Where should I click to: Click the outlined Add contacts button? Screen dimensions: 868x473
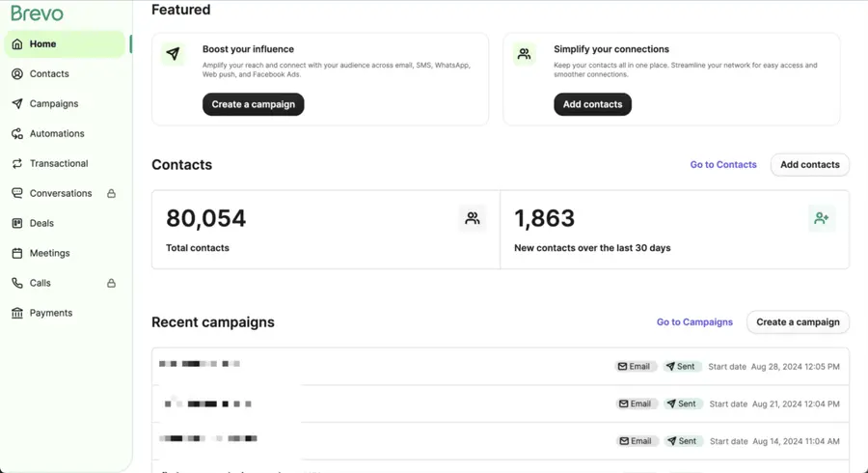tap(809, 164)
